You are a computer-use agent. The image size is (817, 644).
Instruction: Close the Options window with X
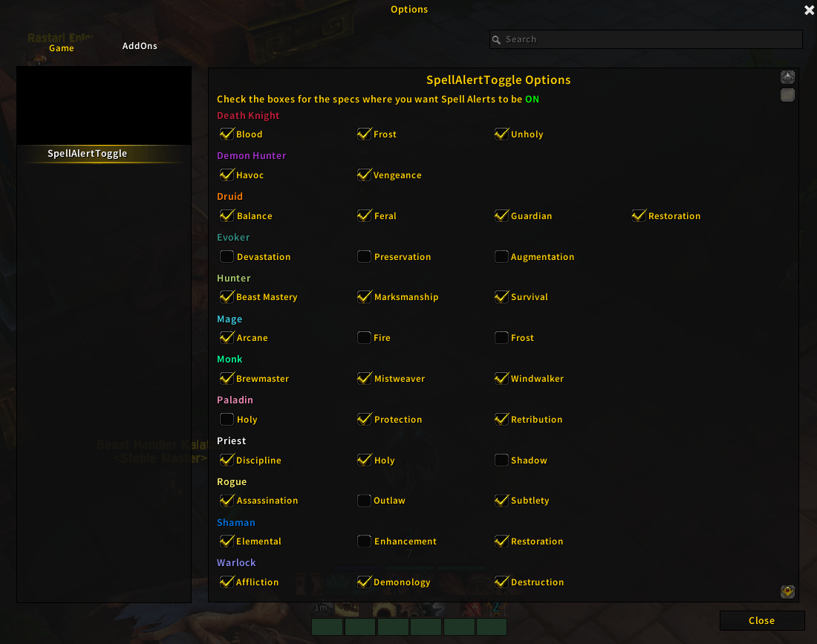pyautogui.click(x=809, y=10)
